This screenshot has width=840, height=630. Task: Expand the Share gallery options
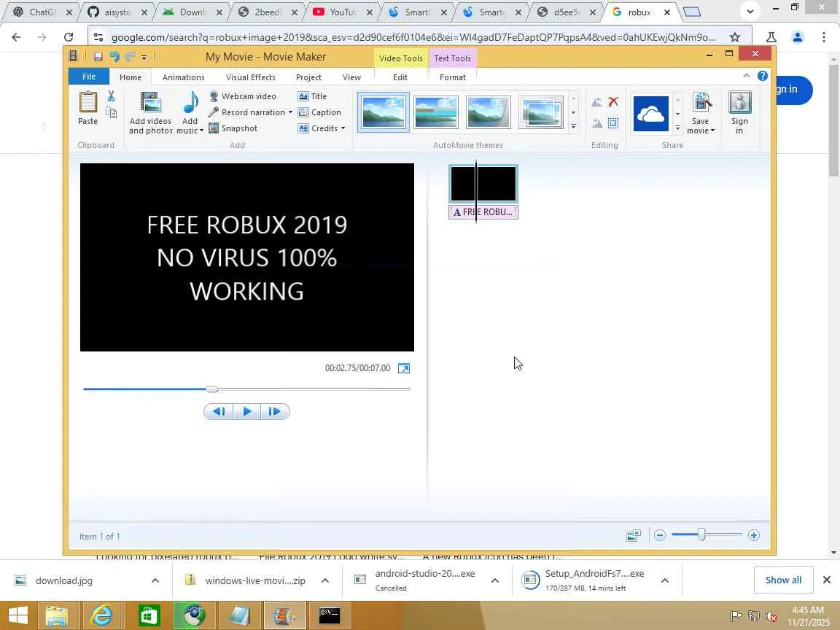[677, 128]
